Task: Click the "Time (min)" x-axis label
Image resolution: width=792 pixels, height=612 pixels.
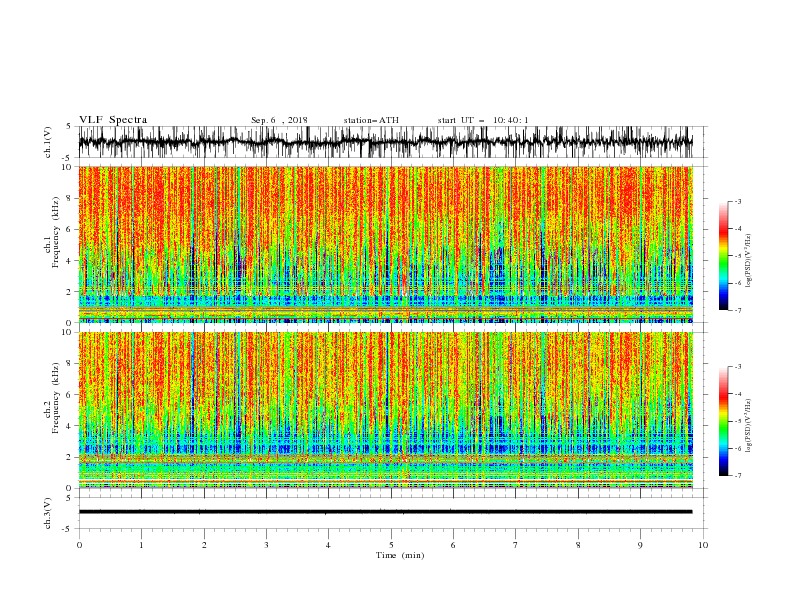Action: point(400,555)
